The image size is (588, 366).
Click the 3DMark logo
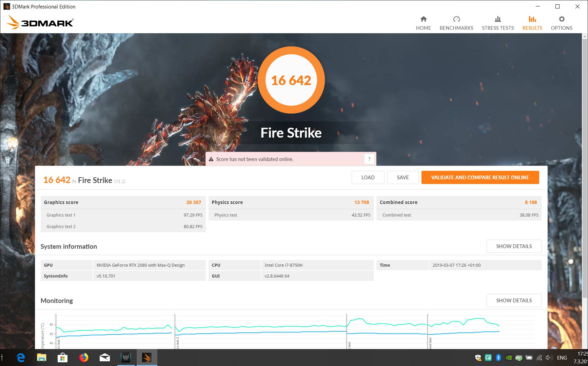click(x=40, y=22)
